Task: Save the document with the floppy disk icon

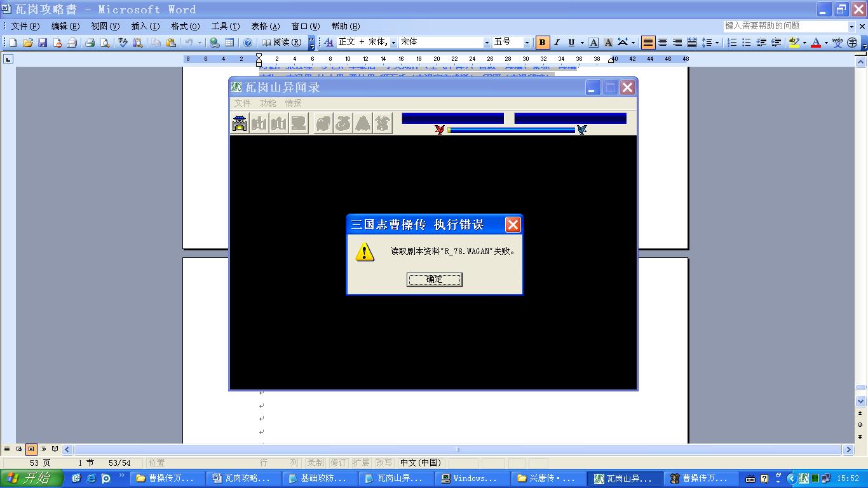Action: click(43, 43)
